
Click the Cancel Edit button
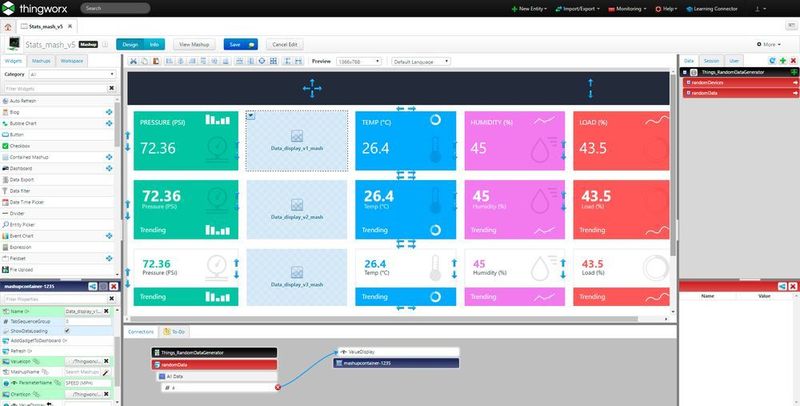click(x=285, y=44)
